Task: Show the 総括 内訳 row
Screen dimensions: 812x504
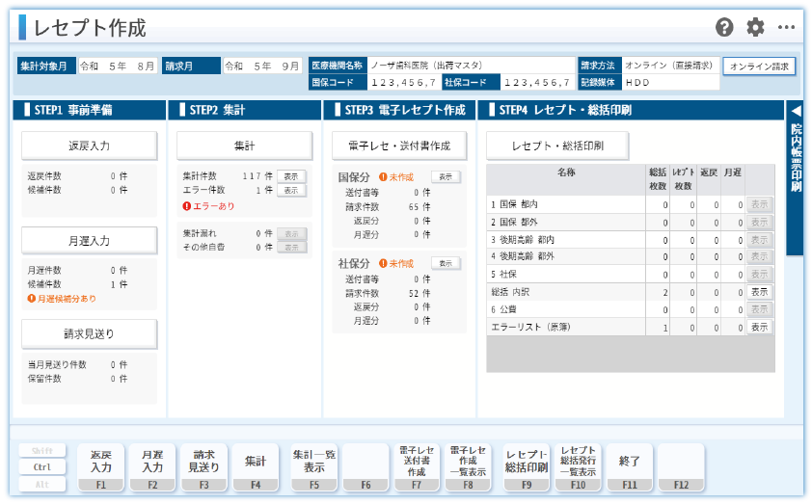Action: pos(760,292)
